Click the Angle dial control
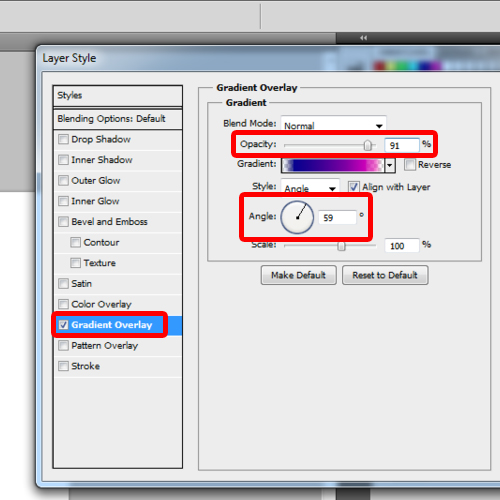The width and height of the screenshot is (500, 500). click(x=297, y=217)
